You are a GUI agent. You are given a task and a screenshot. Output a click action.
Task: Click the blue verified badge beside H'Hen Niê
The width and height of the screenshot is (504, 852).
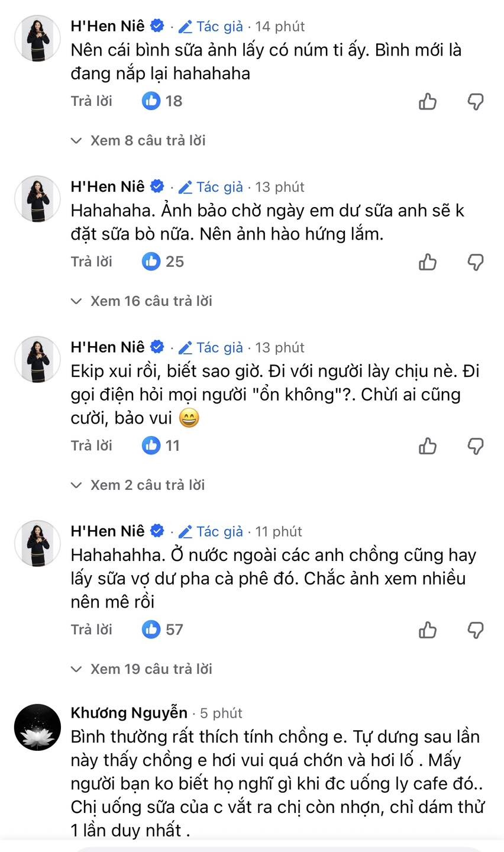(156, 25)
